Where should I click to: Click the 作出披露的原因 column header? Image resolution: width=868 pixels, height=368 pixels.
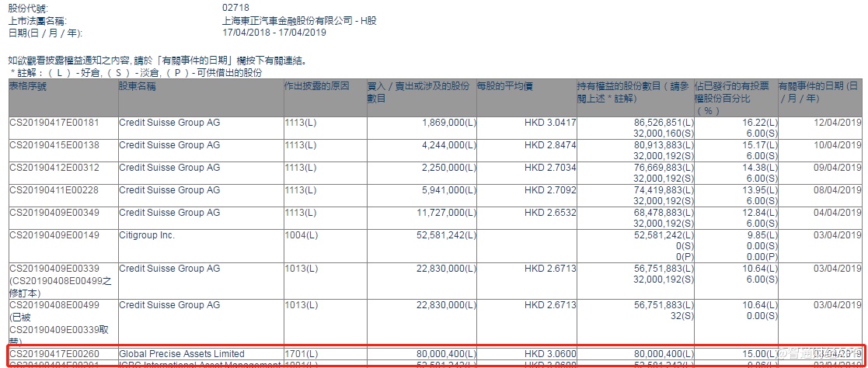[316, 85]
